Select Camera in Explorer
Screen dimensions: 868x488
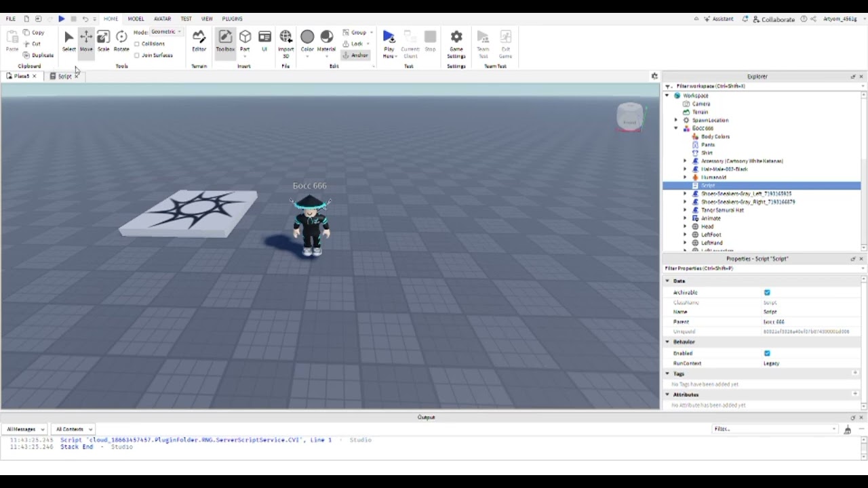click(x=701, y=104)
